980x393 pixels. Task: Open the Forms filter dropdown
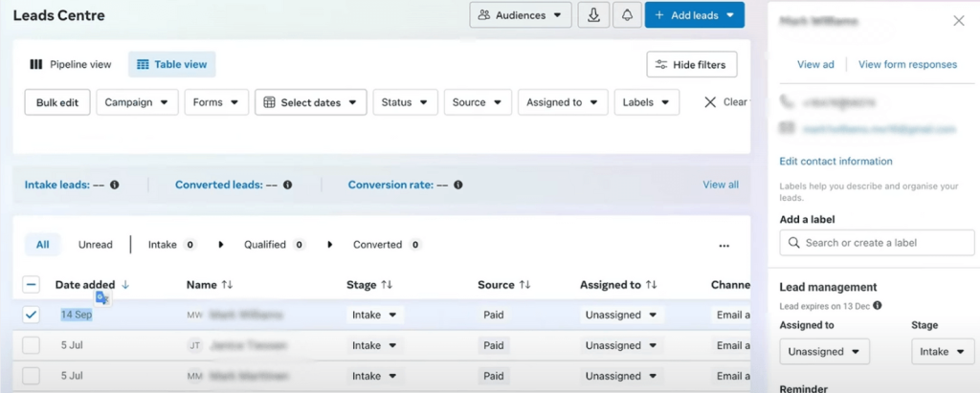pyautogui.click(x=216, y=102)
